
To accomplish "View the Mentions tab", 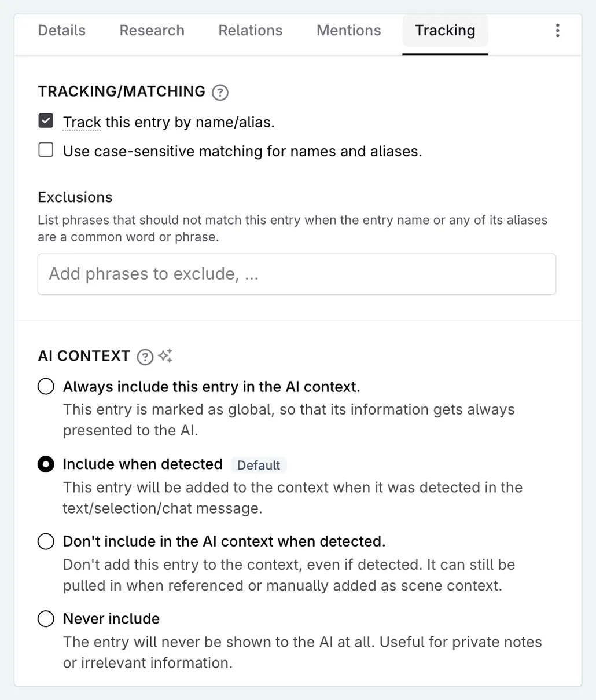I will 348,31.
